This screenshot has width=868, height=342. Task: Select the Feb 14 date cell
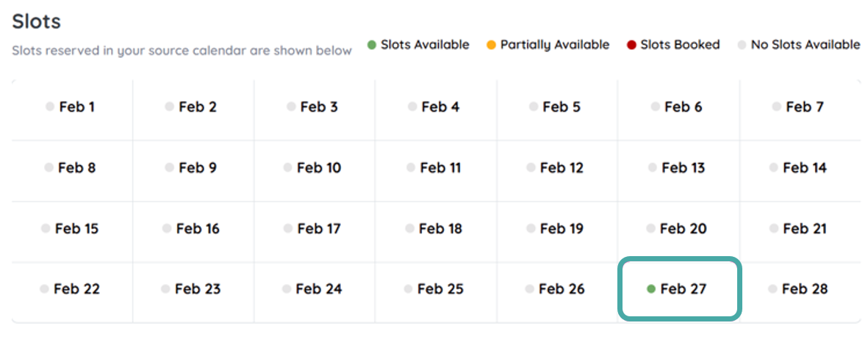click(x=799, y=168)
